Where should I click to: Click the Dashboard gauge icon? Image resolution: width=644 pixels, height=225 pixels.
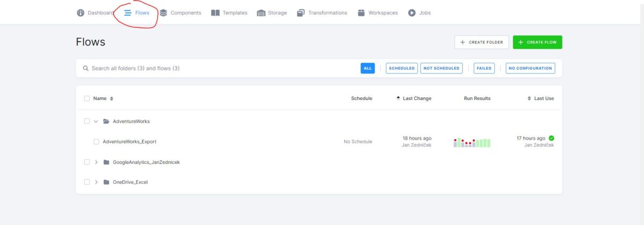(x=80, y=13)
